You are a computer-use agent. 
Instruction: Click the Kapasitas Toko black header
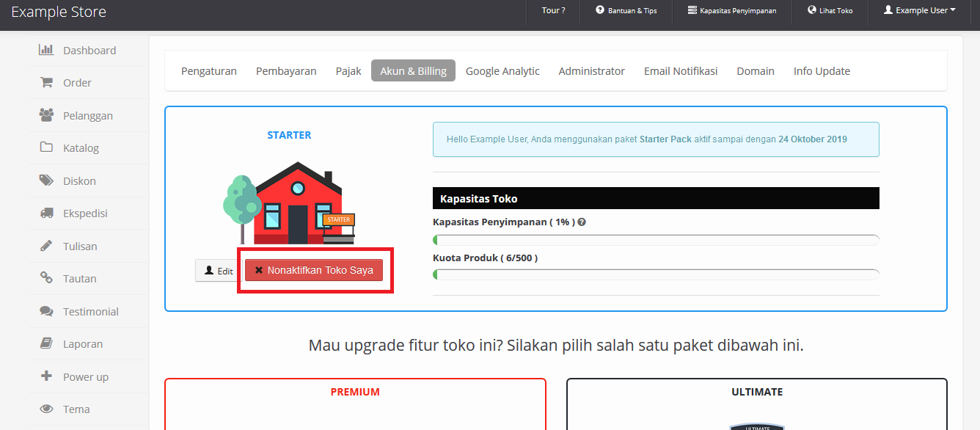pyautogui.click(x=656, y=198)
